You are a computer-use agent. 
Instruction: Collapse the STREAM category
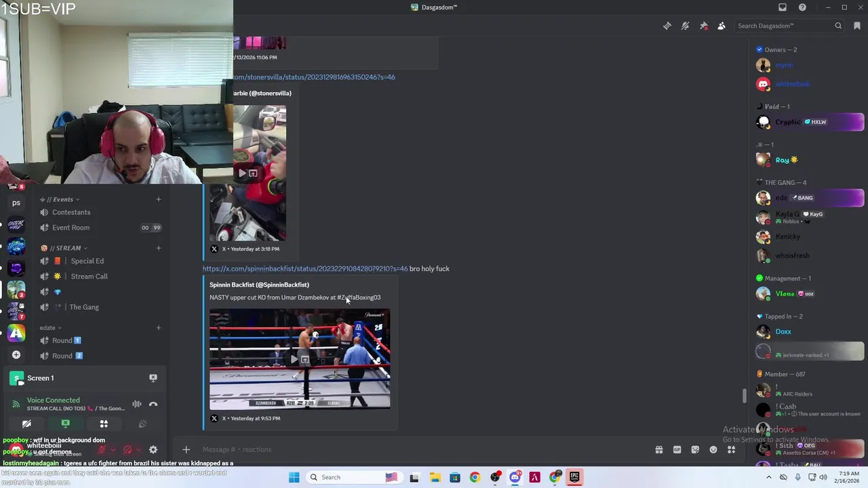(x=64, y=248)
